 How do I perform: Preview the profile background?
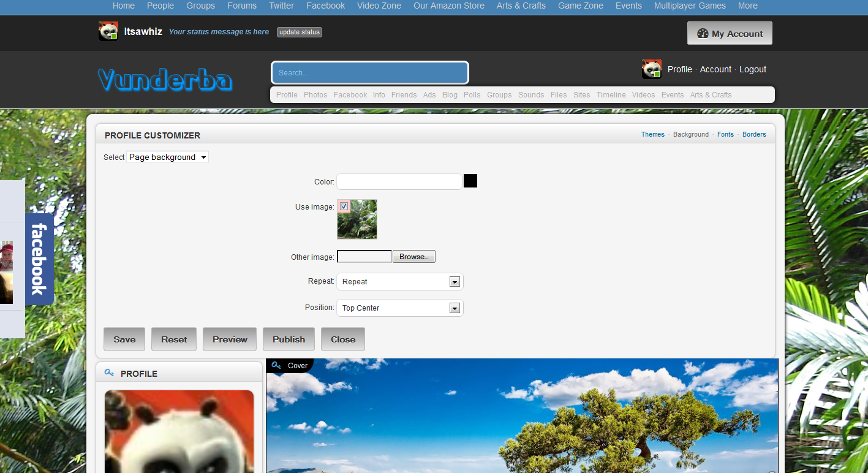click(230, 339)
